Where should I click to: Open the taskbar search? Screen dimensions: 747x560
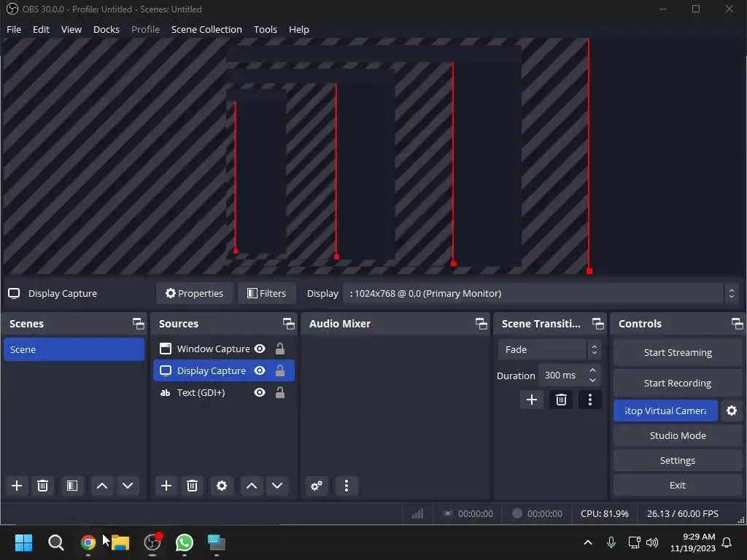tap(55, 542)
